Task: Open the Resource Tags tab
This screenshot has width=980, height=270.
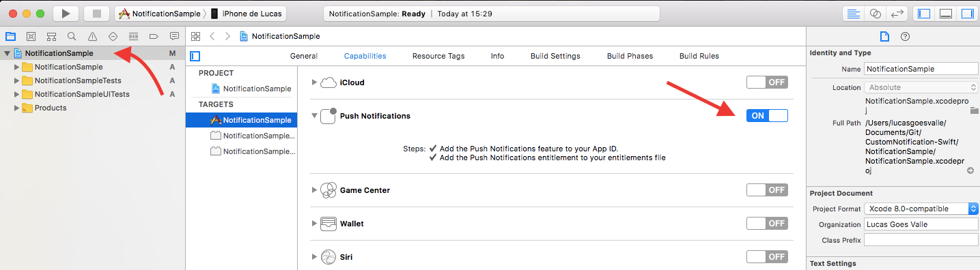Action: tap(438, 56)
